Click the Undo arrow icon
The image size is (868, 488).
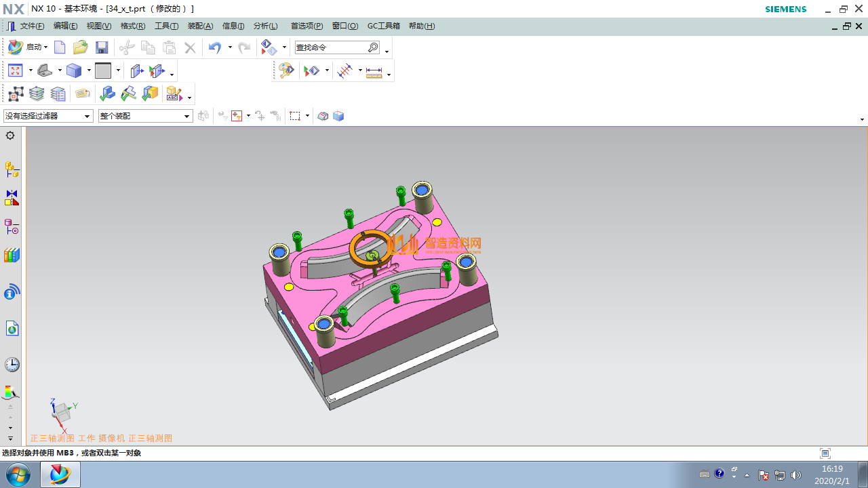[214, 47]
